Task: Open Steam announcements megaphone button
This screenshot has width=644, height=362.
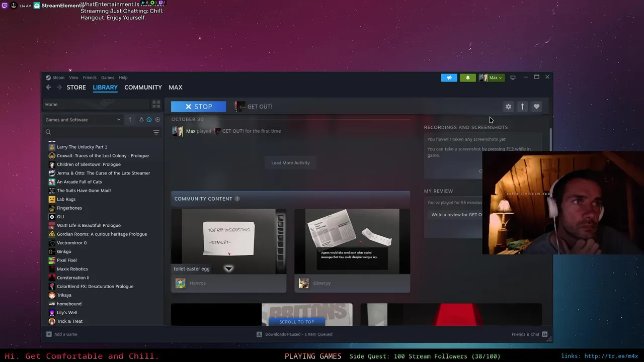Action: coord(449,77)
